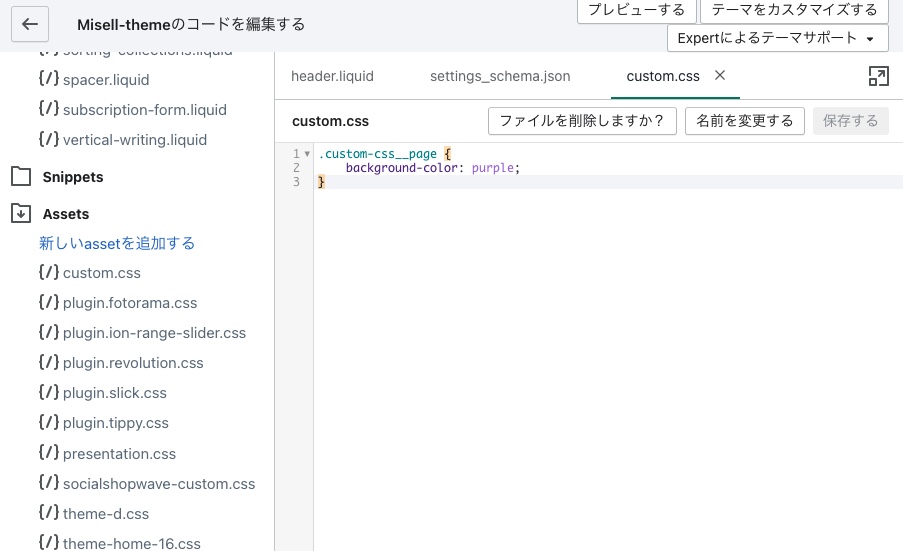Screen dimensions: 903x551
Task: Click line number 2 in the gutter
Action: pos(297,168)
